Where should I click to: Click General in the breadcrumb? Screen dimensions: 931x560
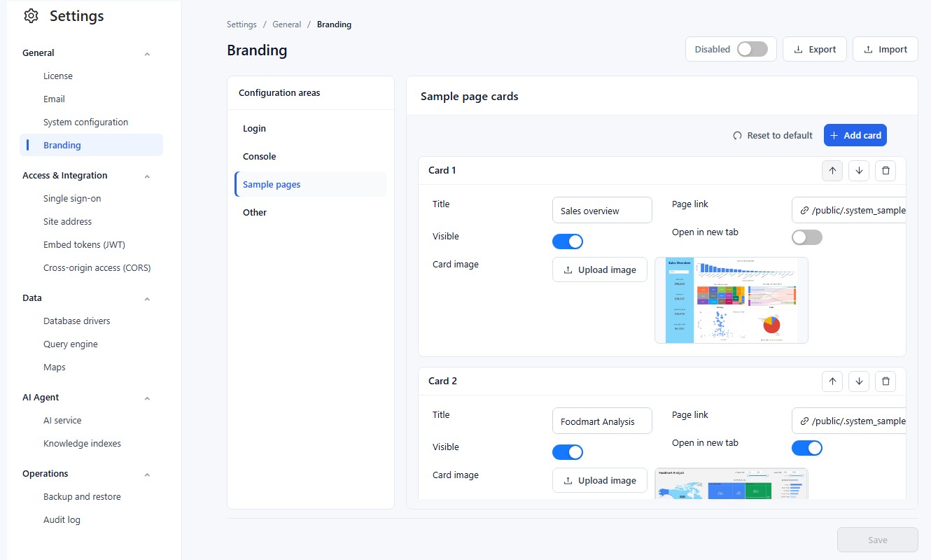tap(287, 24)
